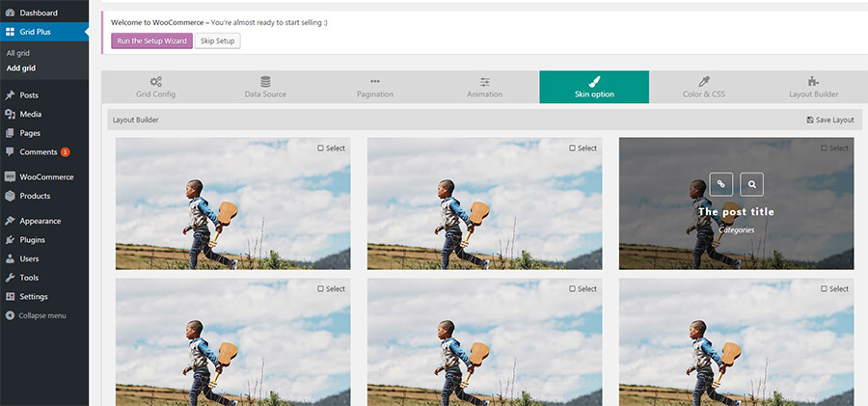Switch to the Animation tab
868x406 pixels.
[485, 87]
